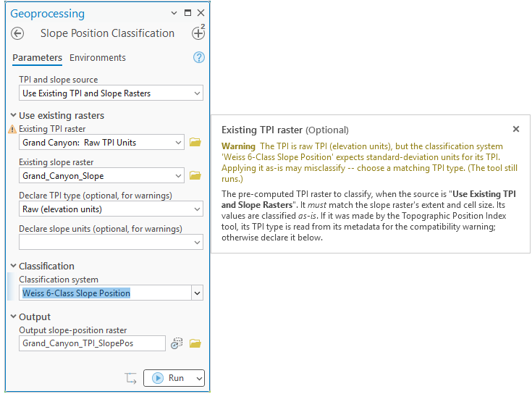Open the TPI and slope source dropdown
532x394 pixels.
(x=111, y=93)
